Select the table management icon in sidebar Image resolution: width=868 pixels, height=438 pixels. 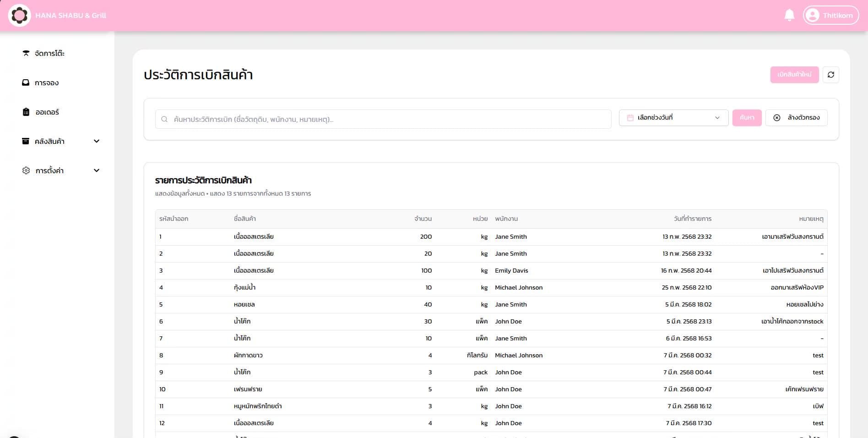26,53
